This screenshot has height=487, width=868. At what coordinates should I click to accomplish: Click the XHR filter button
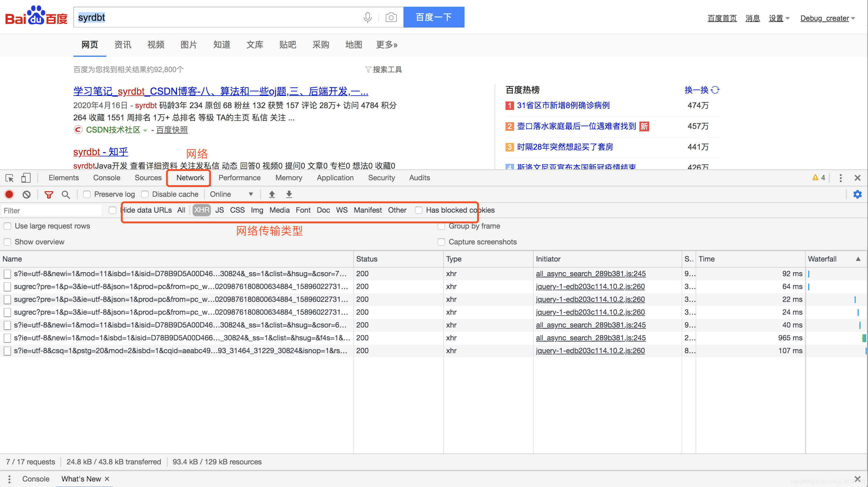pos(201,210)
